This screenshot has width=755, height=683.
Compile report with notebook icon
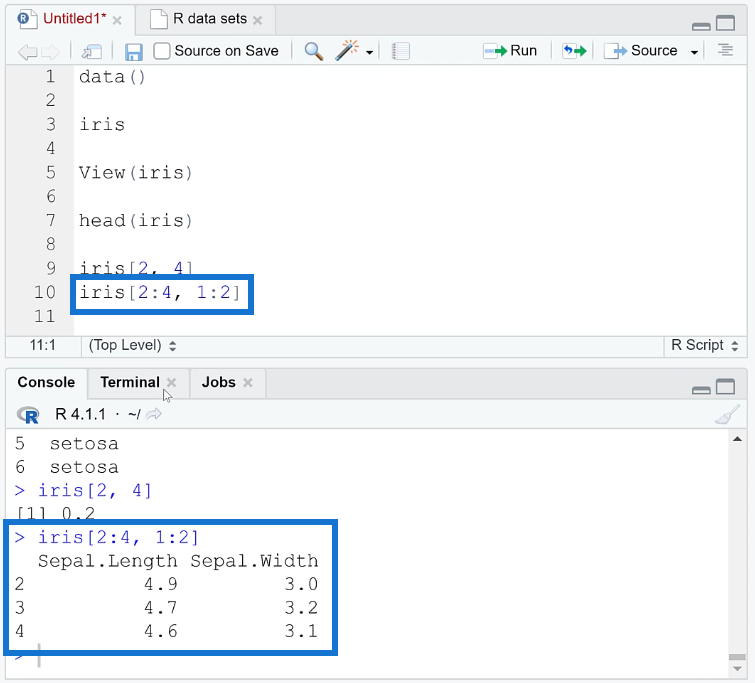(x=400, y=51)
